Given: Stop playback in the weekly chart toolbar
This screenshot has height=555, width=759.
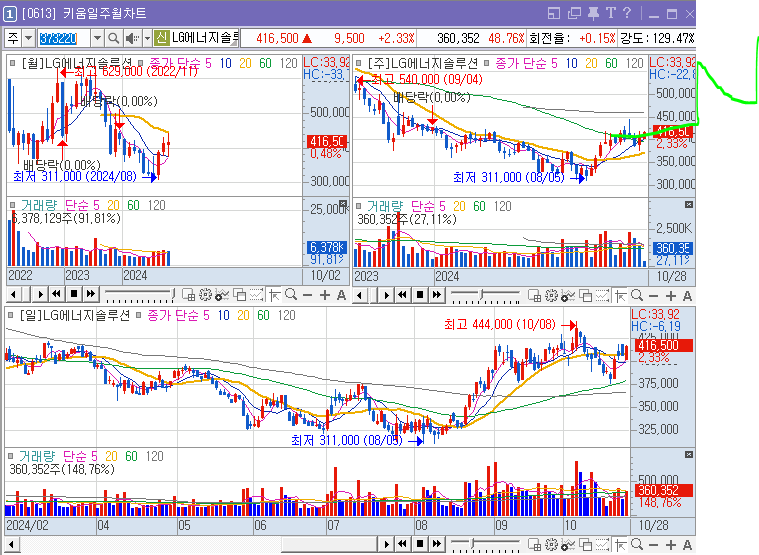Looking at the screenshot, I should 420,295.
